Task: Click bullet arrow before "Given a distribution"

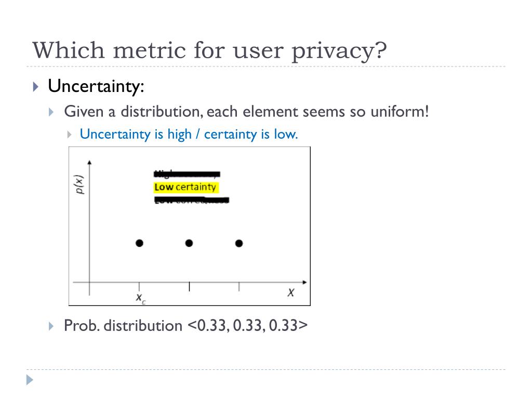Action: [51, 112]
